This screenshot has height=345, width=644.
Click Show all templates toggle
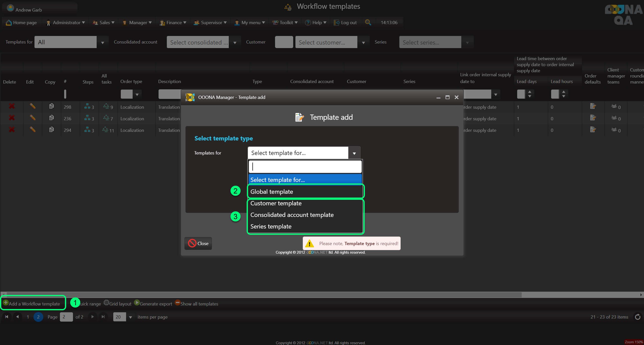[x=197, y=304]
